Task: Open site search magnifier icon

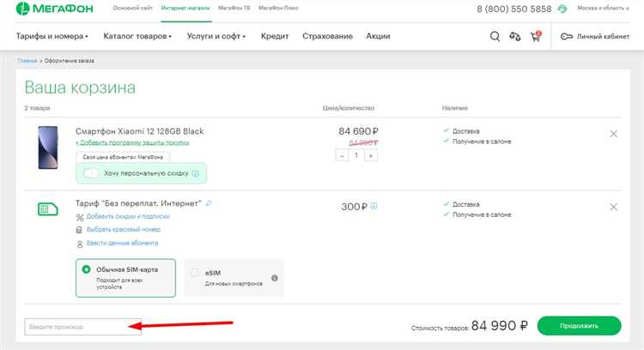Action: (495, 37)
